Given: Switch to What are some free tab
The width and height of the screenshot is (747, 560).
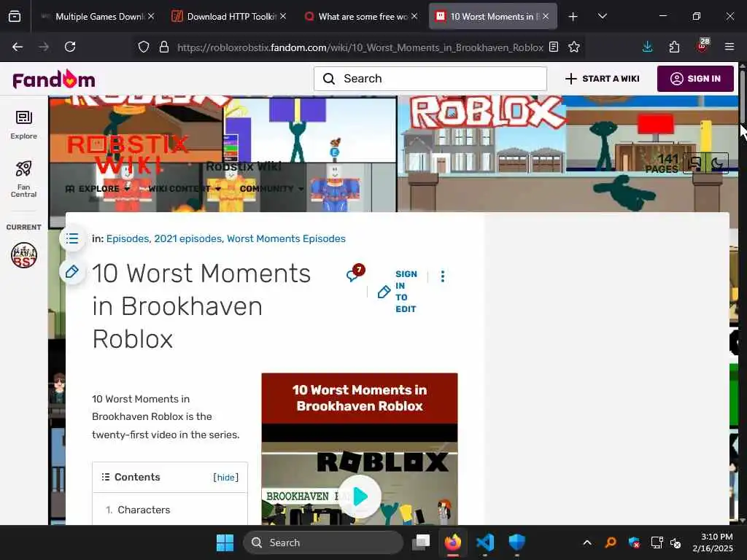Looking at the screenshot, I should [361, 17].
